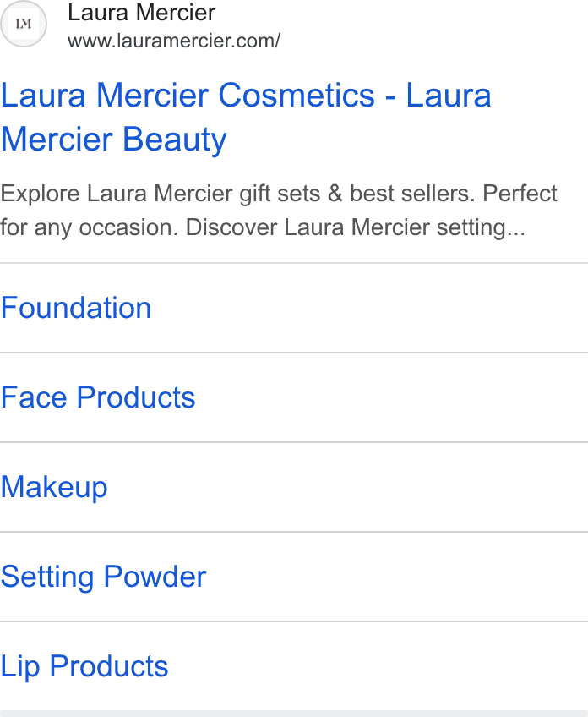Click the Laura Mercier site name
This screenshot has height=717, width=588.
click(x=142, y=13)
